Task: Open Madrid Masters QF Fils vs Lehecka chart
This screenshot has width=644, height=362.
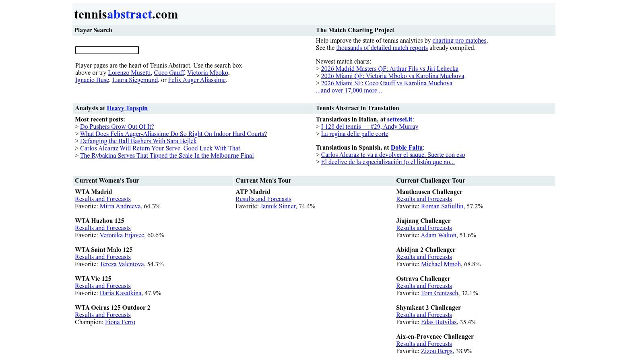Action: [390, 69]
